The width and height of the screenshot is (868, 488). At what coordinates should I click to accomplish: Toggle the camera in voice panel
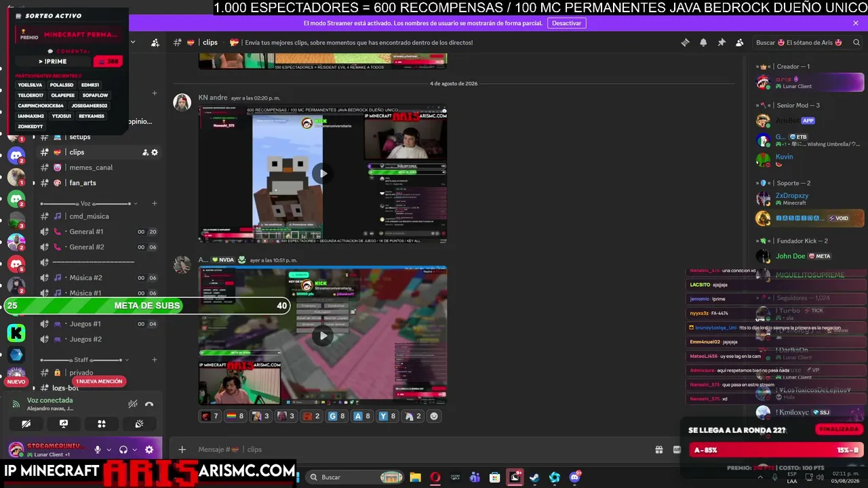[26, 424]
